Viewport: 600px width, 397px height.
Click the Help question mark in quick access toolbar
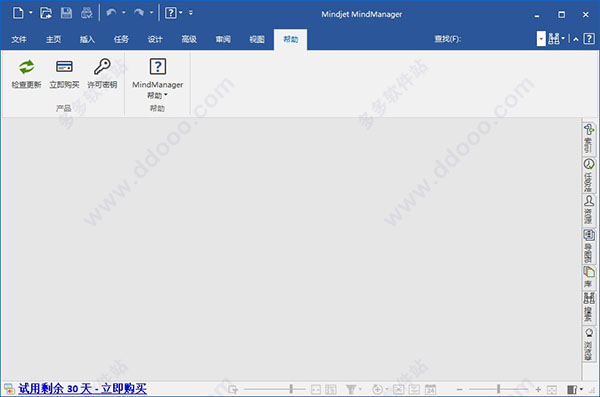pyautogui.click(x=171, y=13)
